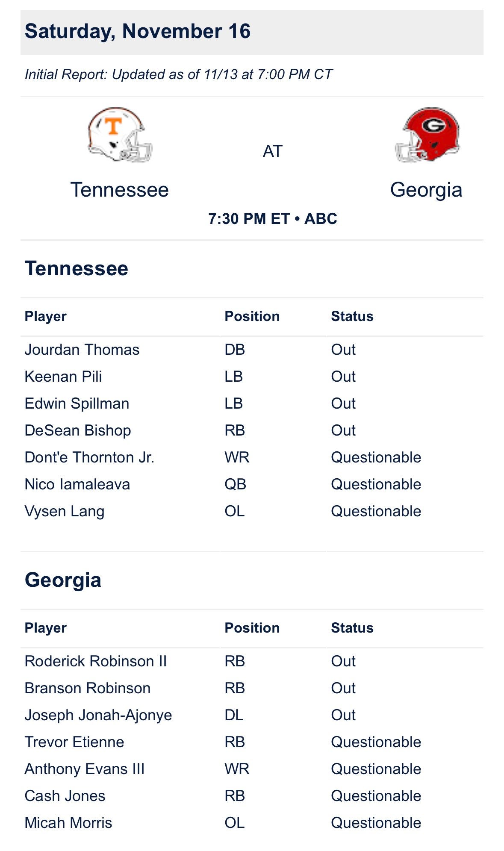
Task: Click the Tennessee helmet logo
Action: pyautogui.click(x=120, y=134)
